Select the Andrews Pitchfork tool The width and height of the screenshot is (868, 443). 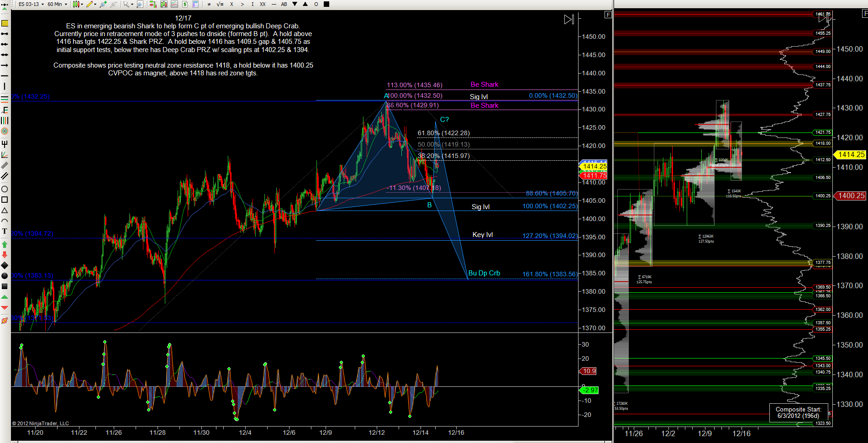tap(5, 144)
